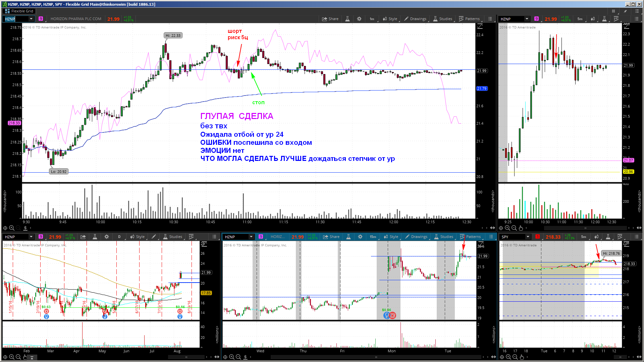Open Share in 15m chart toolbar
The image size is (644, 362).
pyautogui.click(x=331, y=237)
